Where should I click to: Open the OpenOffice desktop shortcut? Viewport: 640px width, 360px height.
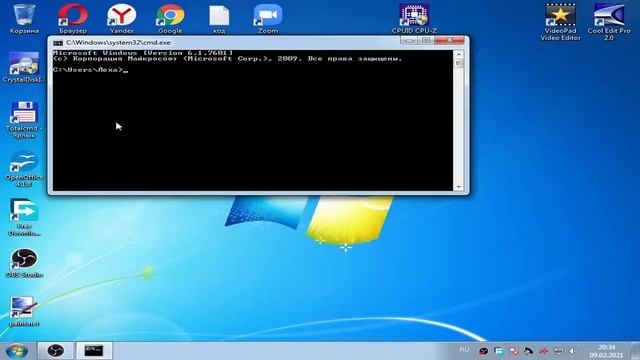pyautogui.click(x=24, y=169)
